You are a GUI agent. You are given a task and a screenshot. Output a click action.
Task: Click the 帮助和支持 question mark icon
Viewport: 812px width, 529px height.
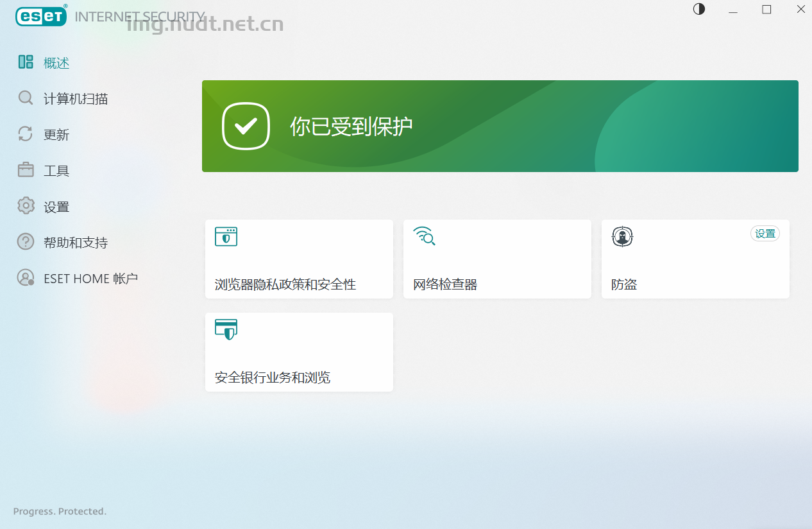pyautogui.click(x=26, y=241)
